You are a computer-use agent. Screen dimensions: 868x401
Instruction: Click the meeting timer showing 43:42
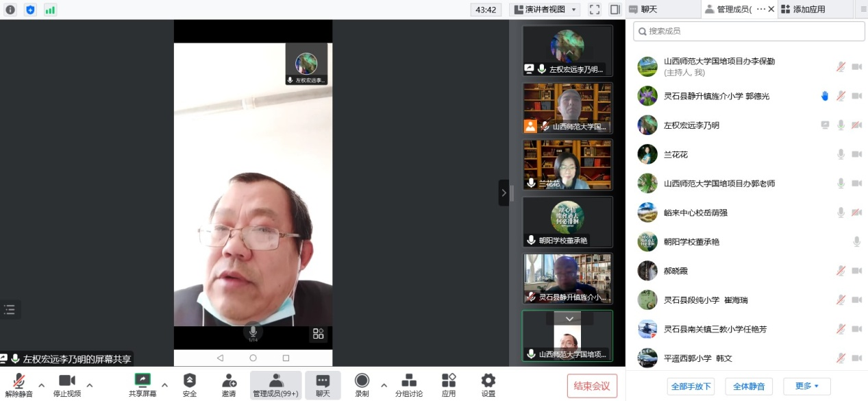(486, 10)
